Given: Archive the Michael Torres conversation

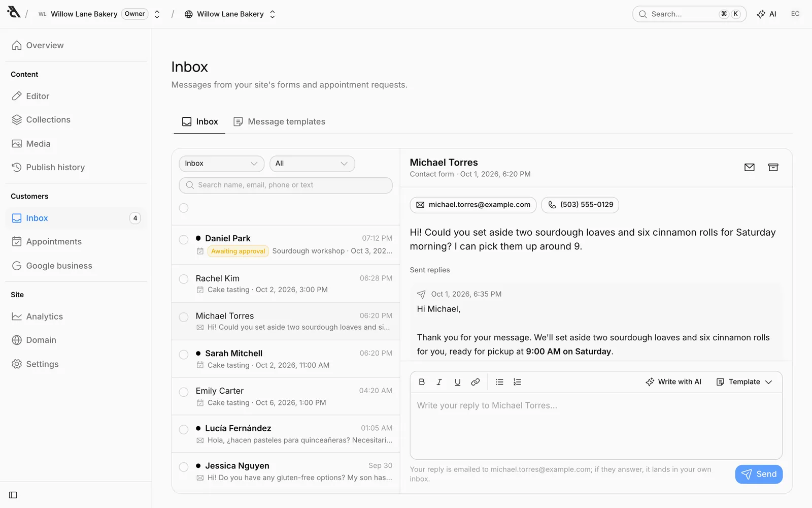Looking at the screenshot, I should click(773, 168).
